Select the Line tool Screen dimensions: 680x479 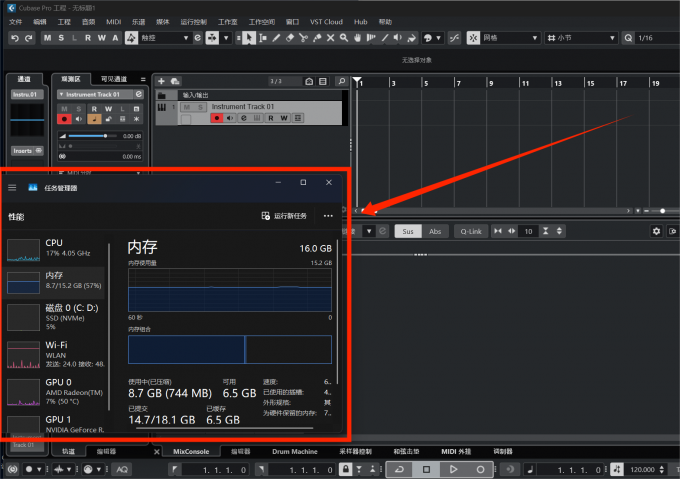(x=384, y=38)
